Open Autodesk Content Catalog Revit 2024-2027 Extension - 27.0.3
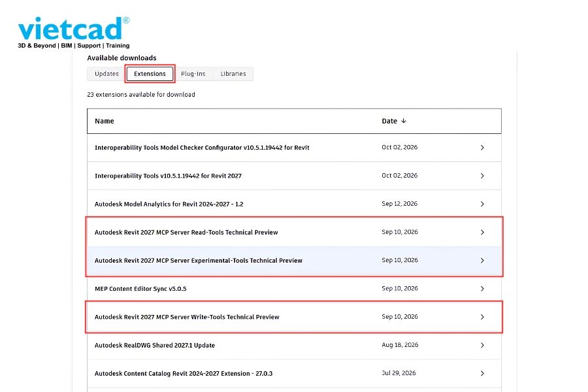 (x=184, y=373)
